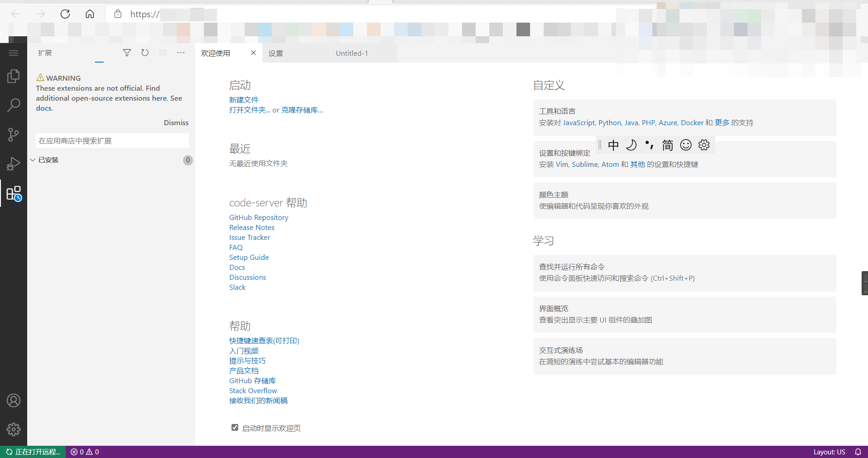Switch IME simplified/traditional 简 icon

tap(668, 145)
